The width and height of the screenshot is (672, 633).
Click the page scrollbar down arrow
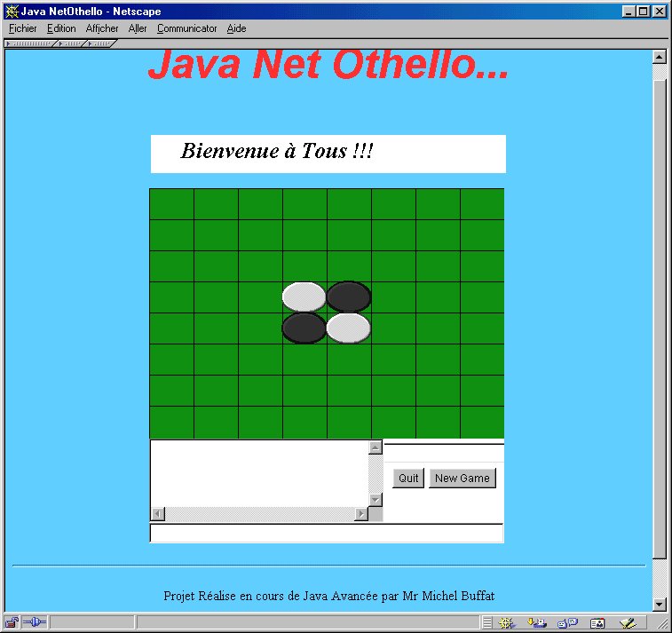click(x=659, y=604)
